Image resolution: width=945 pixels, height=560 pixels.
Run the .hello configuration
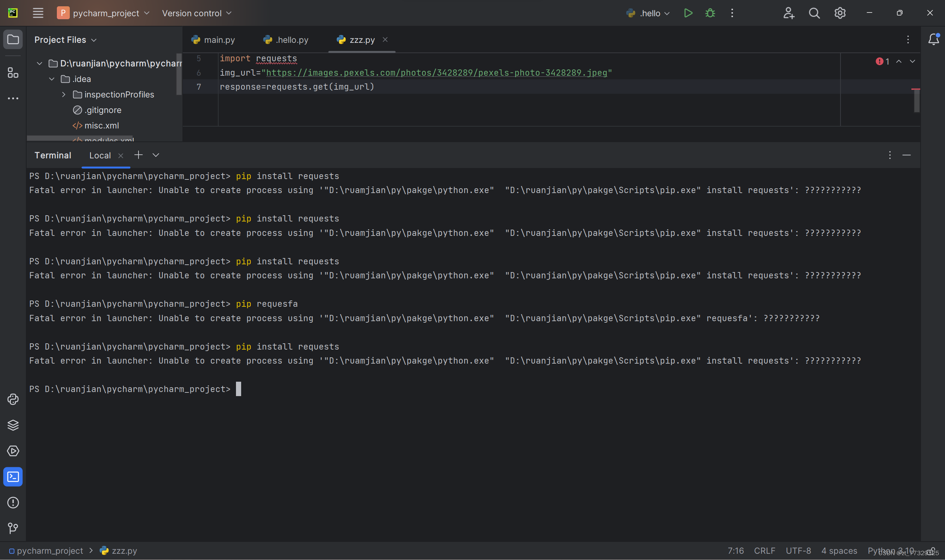(x=688, y=13)
